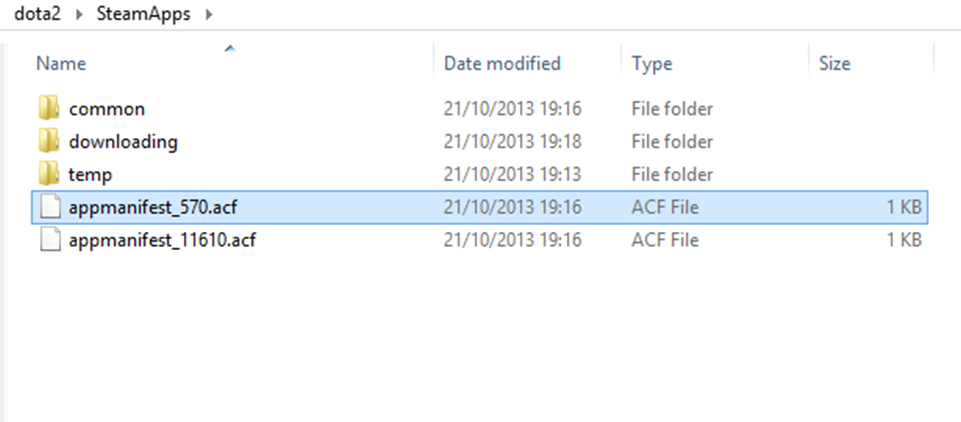Select the downloading folder name
The height and width of the screenshot is (422, 961).
click(123, 142)
